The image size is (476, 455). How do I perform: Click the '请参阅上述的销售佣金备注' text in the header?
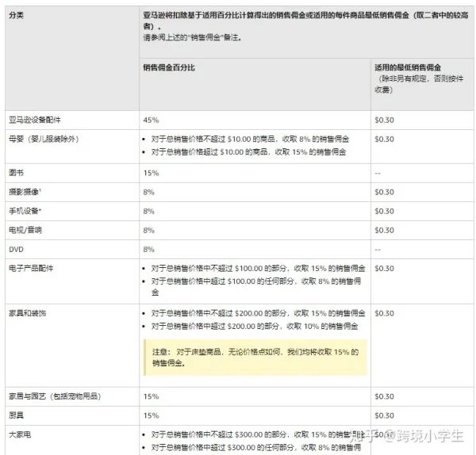click(x=193, y=37)
